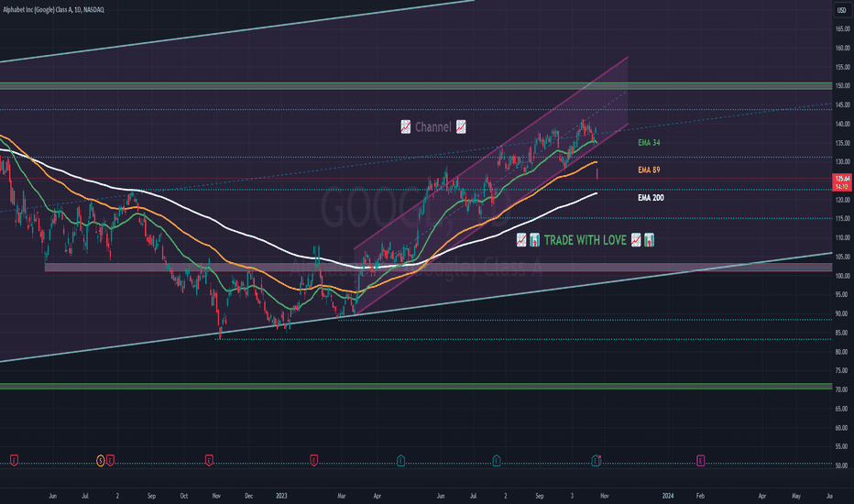Click the 115.00 price axis label
Viewport: 854px width, 504px height.
coord(843,218)
